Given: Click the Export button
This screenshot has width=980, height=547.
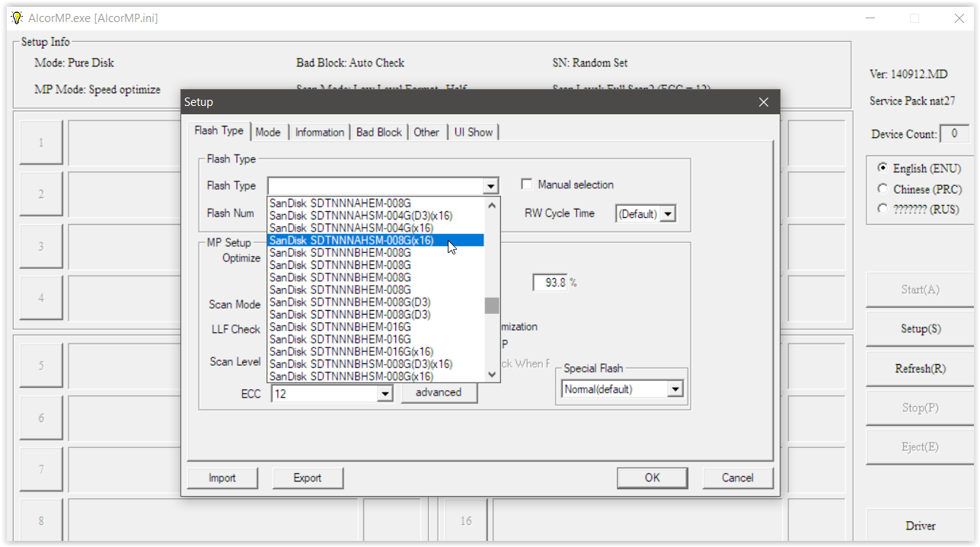Looking at the screenshot, I should [308, 478].
